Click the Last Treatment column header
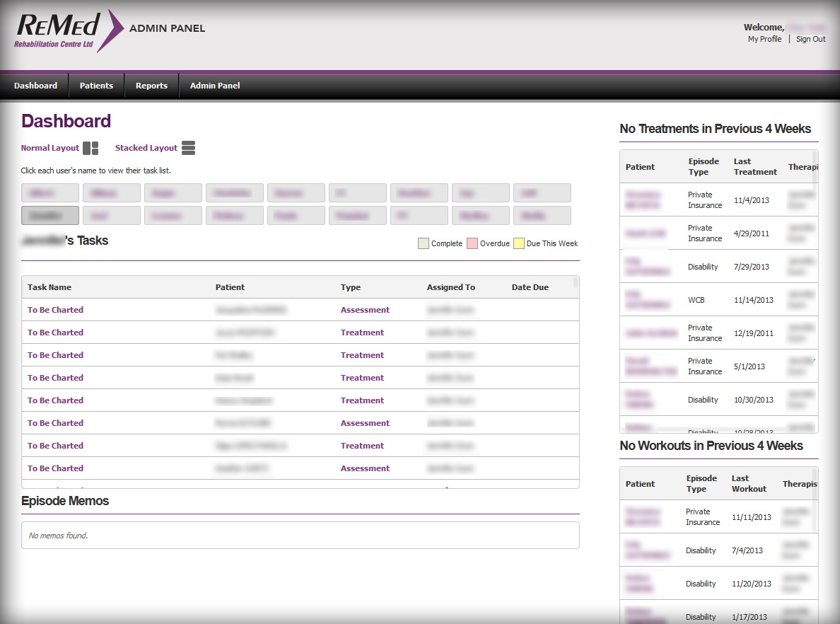The width and height of the screenshot is (840, 624). [x=755, y=167]
